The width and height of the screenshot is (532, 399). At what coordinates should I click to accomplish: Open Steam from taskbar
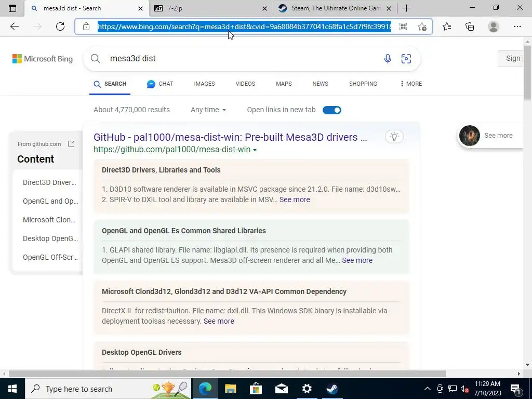point(332,389)
